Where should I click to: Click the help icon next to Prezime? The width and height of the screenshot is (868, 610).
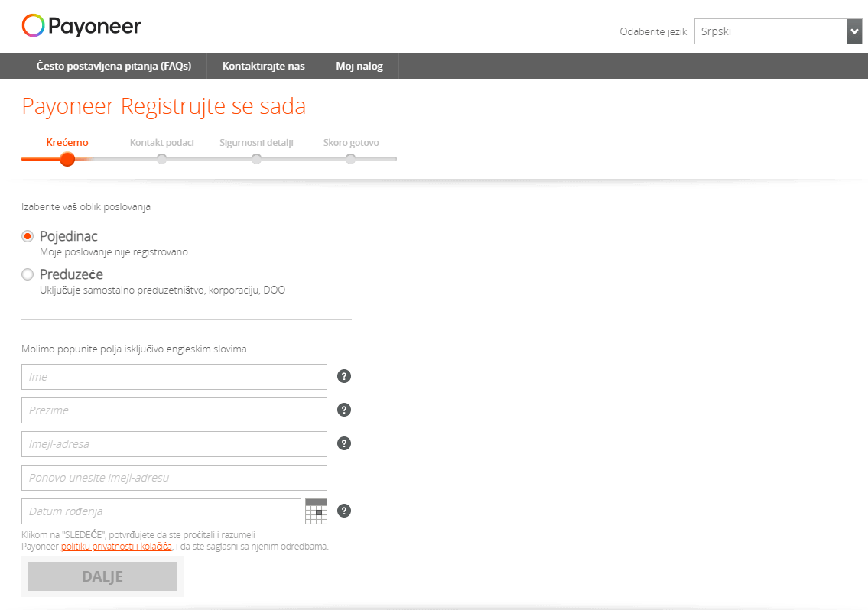pyautogui.click(x=343, y=410)
